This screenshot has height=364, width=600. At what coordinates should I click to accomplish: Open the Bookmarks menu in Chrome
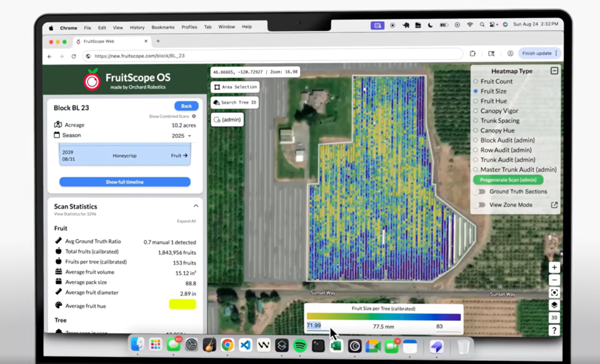(x=162, y=27)
